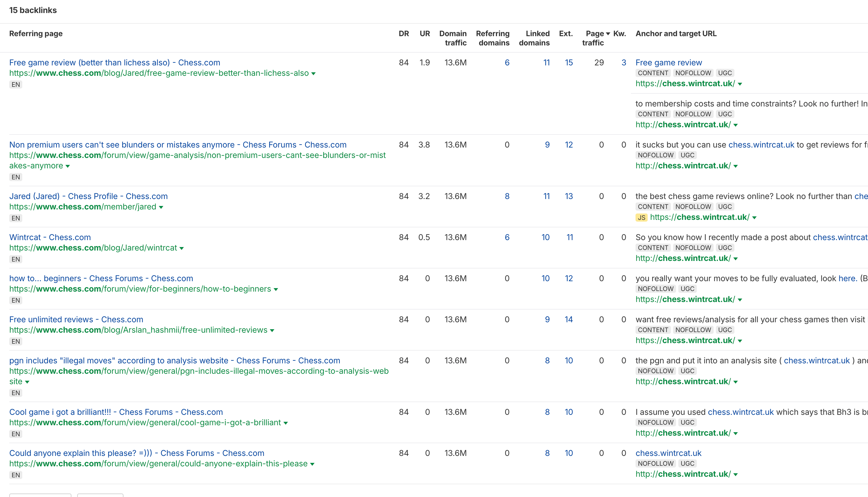Expand dropdown arrow after free-game-review-better-than-lichess-also URL
The height and width of the screenshot is (497, 868).
coord(313,74)
